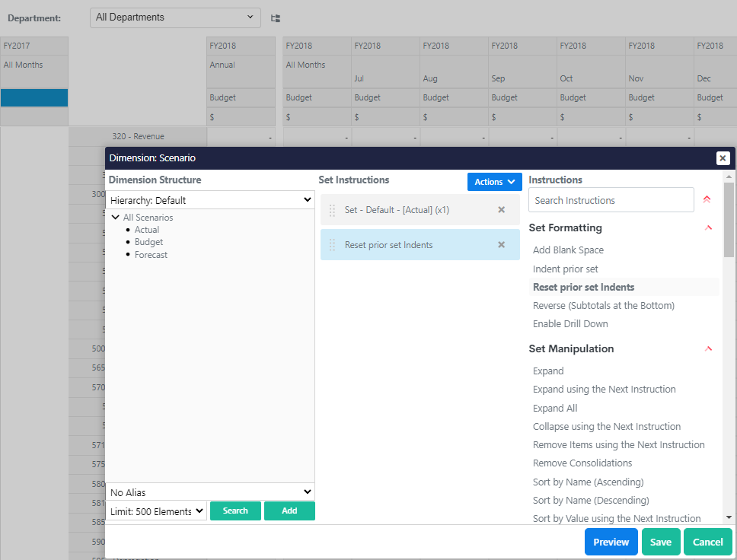Open the Hierarchy: Default dropdown
The width and height of the screenshot is (737, 560).
pyautogui.click(x=210, y=200)
